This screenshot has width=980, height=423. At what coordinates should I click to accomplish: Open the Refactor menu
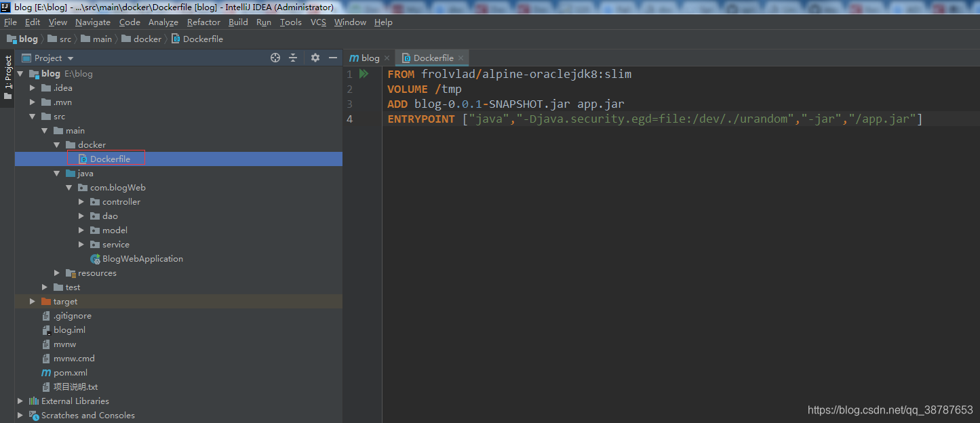[x=203, y=22]
